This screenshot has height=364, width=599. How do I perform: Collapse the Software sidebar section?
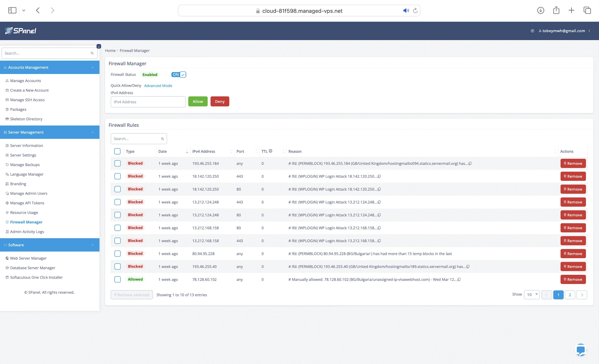click(x=92, y=245)
